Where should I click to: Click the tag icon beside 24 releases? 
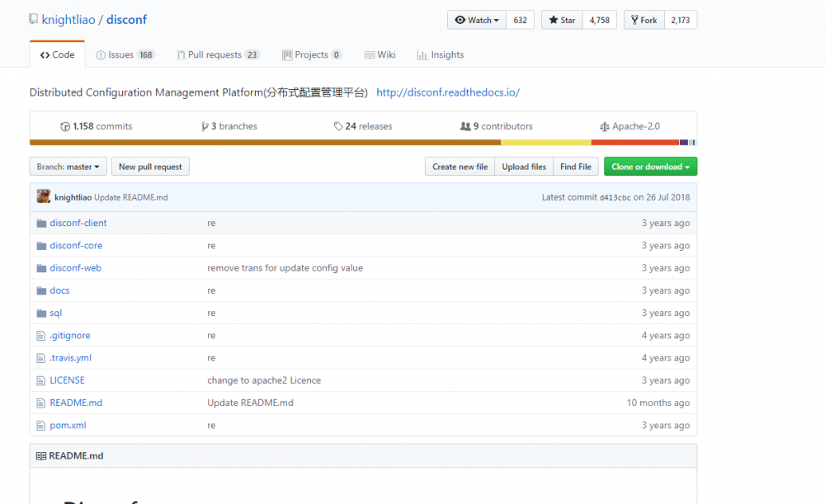(x=338, y=126)
